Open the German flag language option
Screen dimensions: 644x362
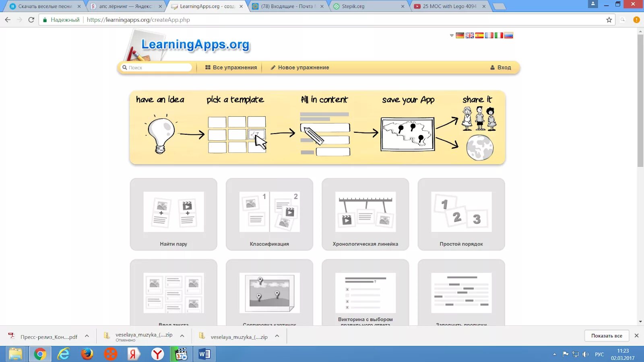(460, 35)
